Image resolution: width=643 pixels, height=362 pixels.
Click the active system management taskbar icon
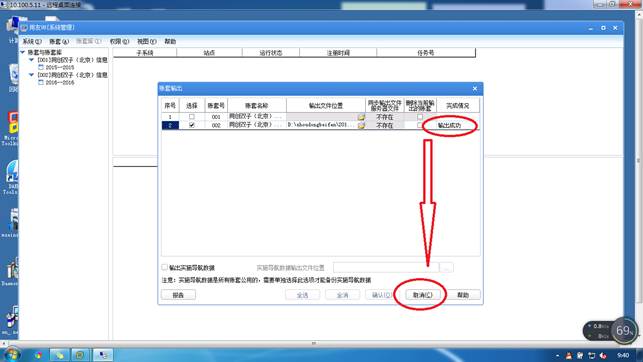pyautogui.click(x=103, y=355)
